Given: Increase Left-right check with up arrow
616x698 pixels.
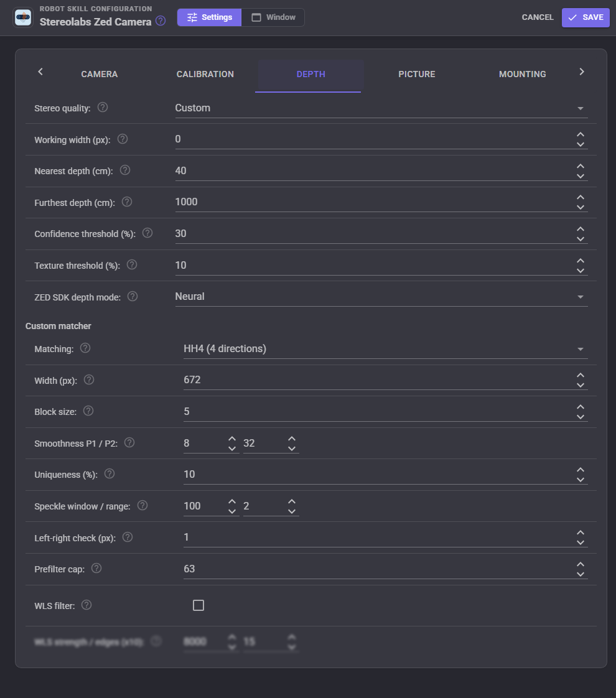Looking at the screenshot, I should pos(581,533).
